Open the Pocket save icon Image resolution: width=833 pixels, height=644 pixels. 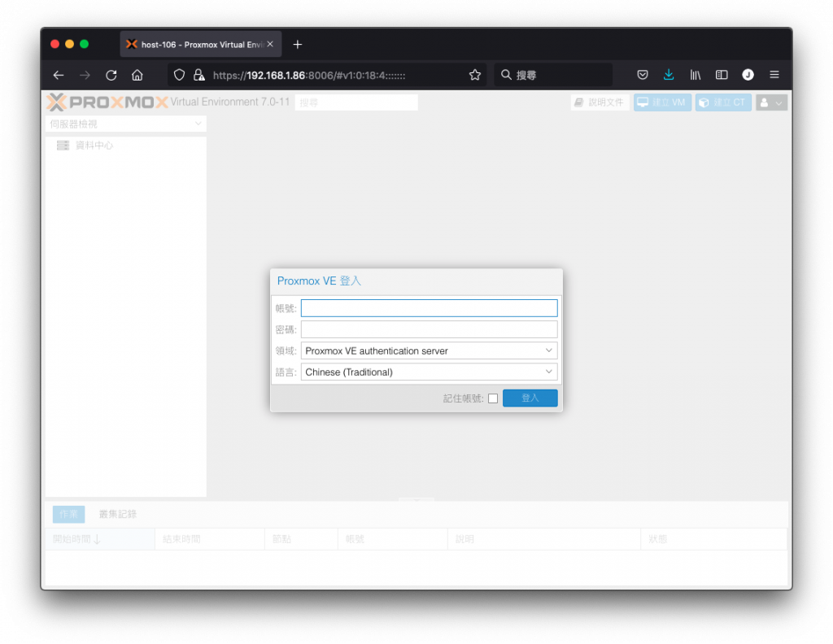tap(643, 75)
